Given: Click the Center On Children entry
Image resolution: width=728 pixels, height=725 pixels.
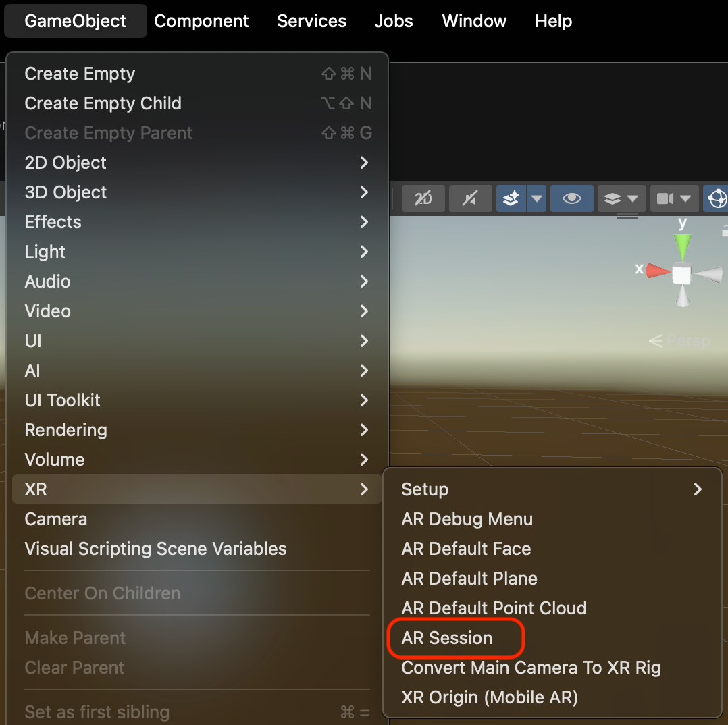Looking at the screenshot, I should point(197,593).
